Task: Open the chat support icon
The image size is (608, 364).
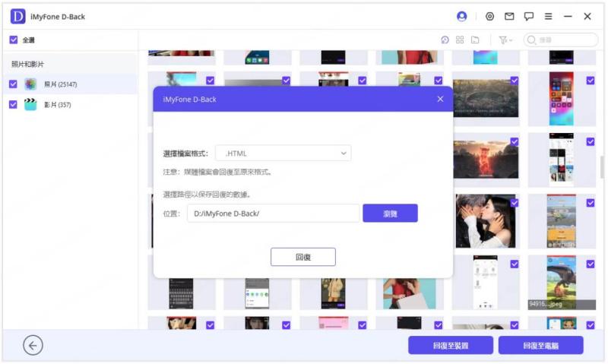Action: point(528,16)
